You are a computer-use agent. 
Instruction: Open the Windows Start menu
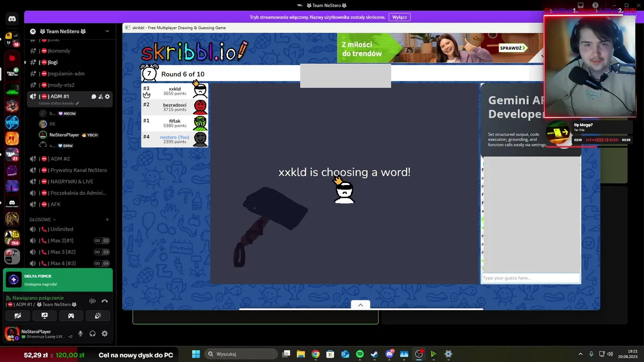[196, 354]
